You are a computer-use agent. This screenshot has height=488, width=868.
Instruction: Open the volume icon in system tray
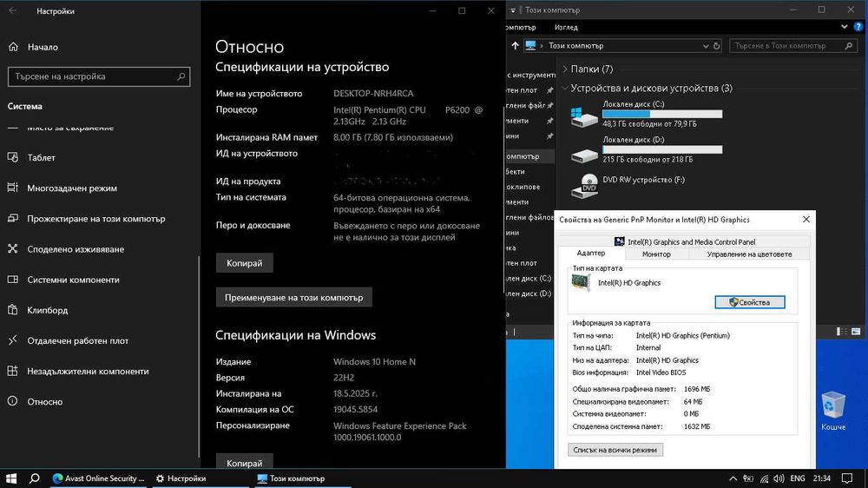[x=779, y=478]
